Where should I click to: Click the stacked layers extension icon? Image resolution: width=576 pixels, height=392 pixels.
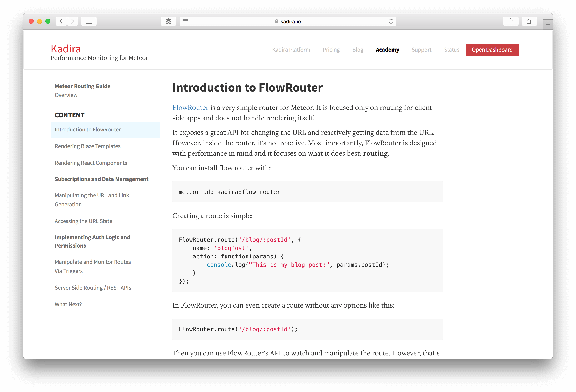168,21
